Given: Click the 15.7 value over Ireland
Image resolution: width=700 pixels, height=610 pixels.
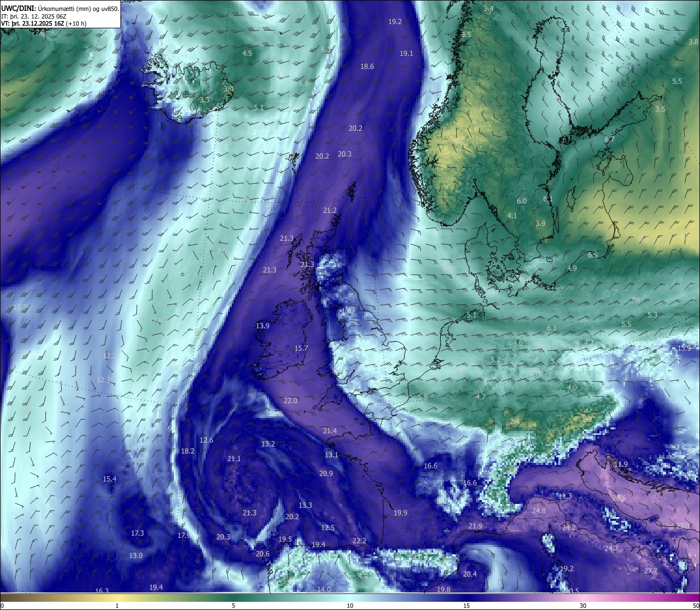Looking at the screenshot, I should [x=301, y=348].
